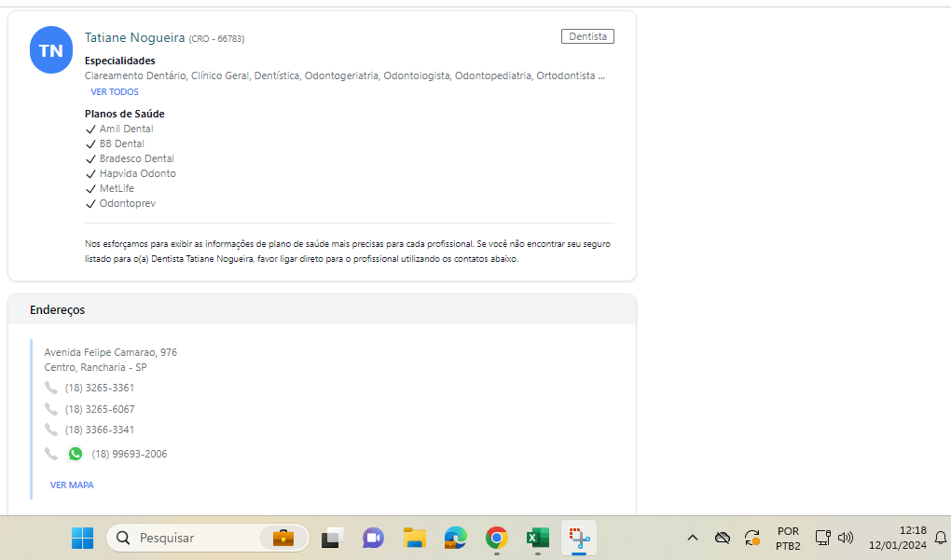951x560 pixels.
Task: Click VER TODOS to show all specialties
Action: pyautogui.click(x=115, y=91)
